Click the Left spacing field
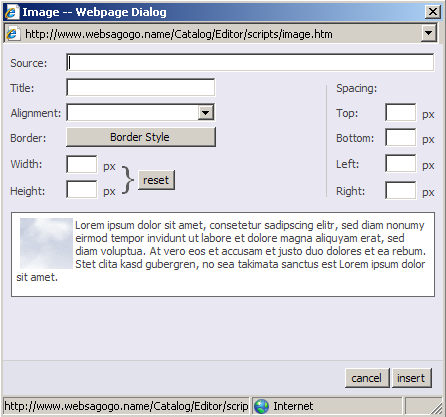This screenshot has height=417, width=446. [x=401, y=163]
